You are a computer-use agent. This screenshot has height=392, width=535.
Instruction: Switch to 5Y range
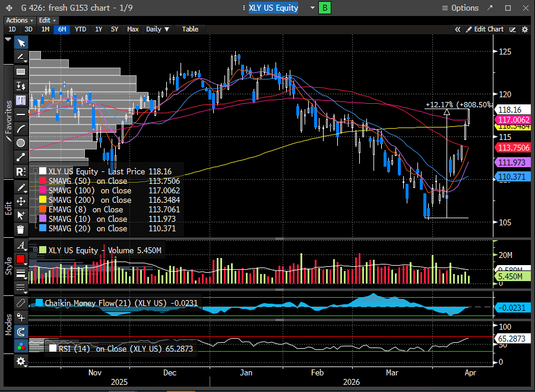115,29
